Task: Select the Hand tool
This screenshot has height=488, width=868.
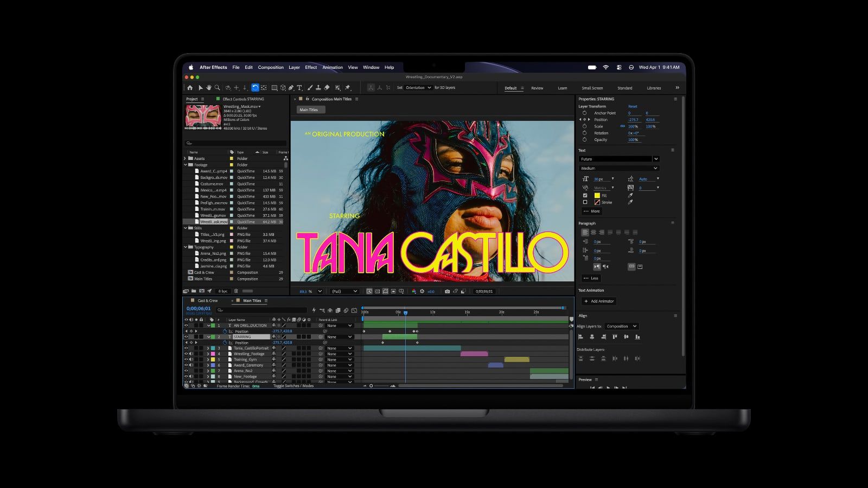Action: pyautogui.click(x=208, y=88)
